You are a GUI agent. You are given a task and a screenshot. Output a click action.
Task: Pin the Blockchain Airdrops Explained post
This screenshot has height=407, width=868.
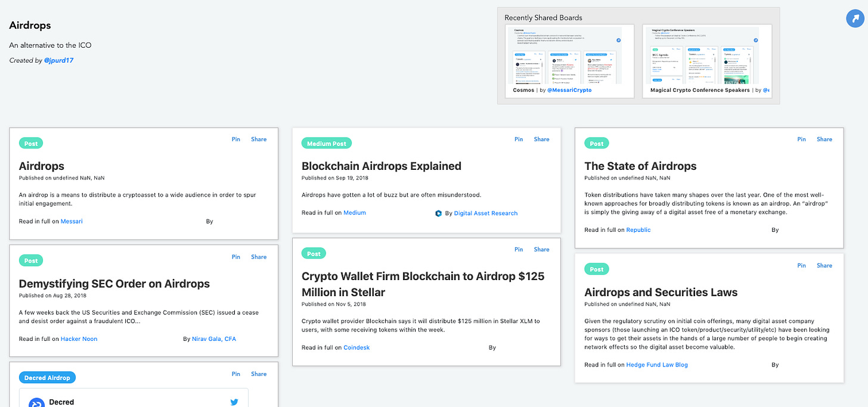(x=519, y=139)
